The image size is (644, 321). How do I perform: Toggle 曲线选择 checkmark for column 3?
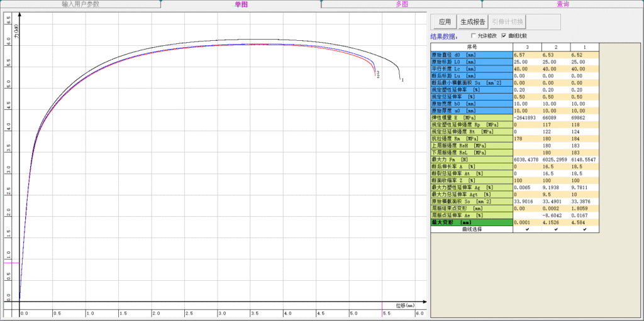528,229
